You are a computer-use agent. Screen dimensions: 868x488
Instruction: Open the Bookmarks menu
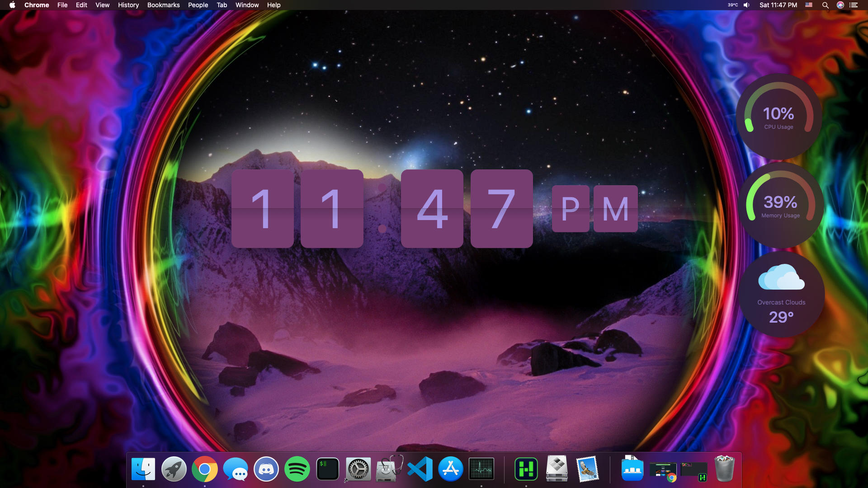pos(163,5)
